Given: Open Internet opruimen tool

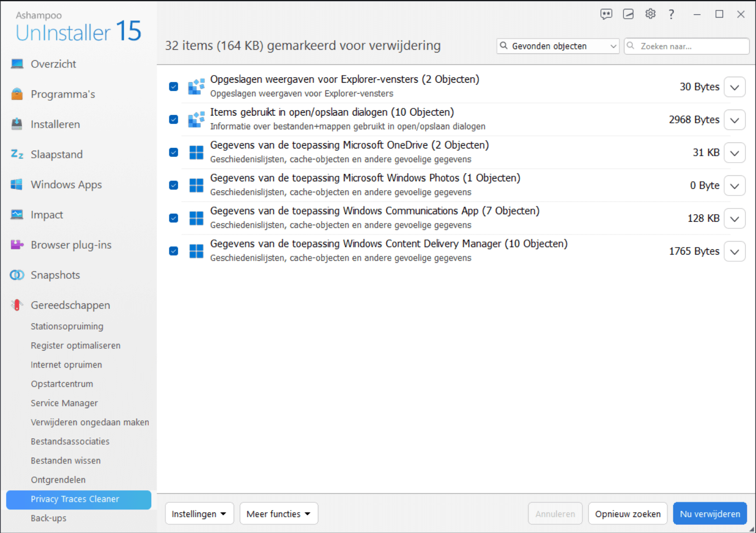Looking at the screenshot, I should coord(66,365).
